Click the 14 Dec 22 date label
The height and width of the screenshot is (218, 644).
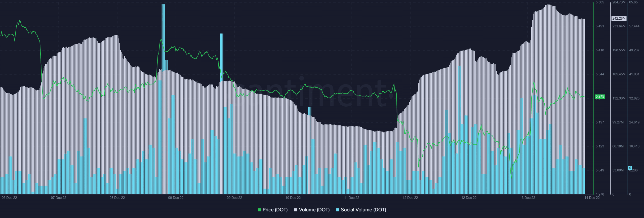point(592,198)
